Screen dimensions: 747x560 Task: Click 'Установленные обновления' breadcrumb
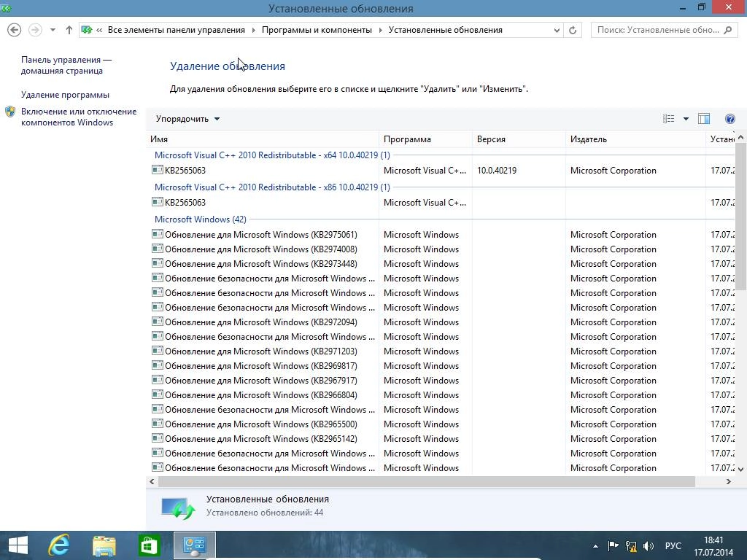446,30
